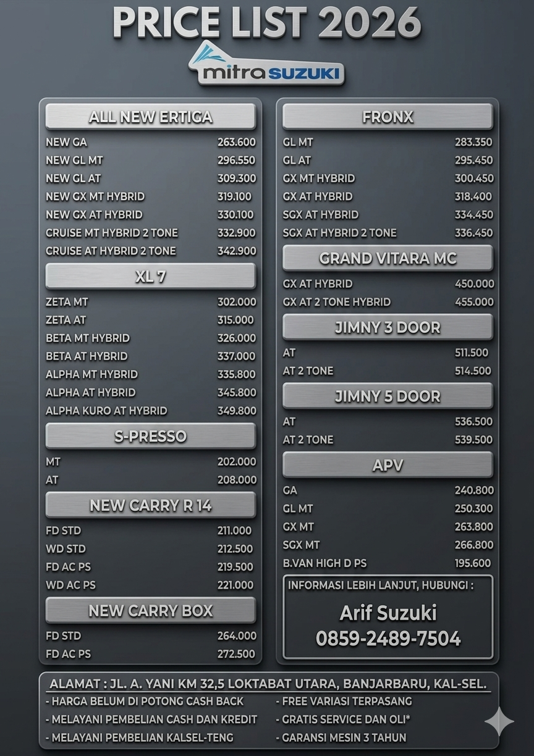Image resolution: width=534 pixels, height=756 pixels.
Task: Click phone number 0859-2489-7504
Action: (x=388, y=638)
